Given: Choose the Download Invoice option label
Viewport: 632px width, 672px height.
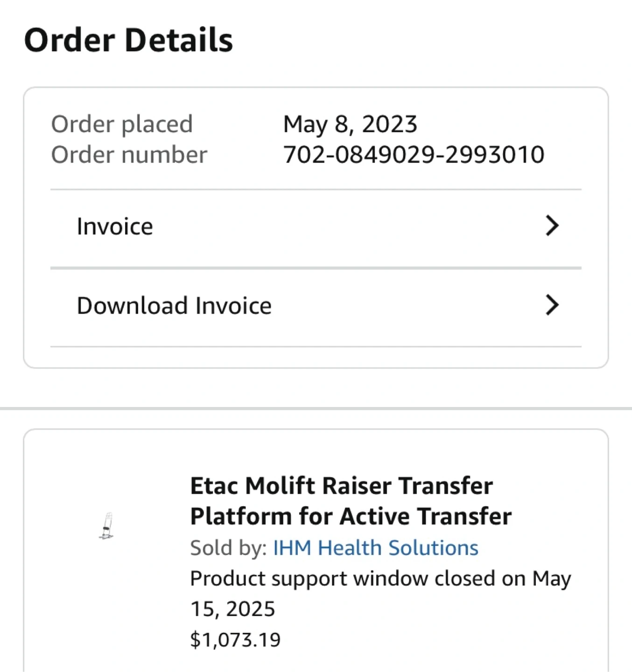Looking at the screenshot, I should pyautogui.click(x=174, y=306).
